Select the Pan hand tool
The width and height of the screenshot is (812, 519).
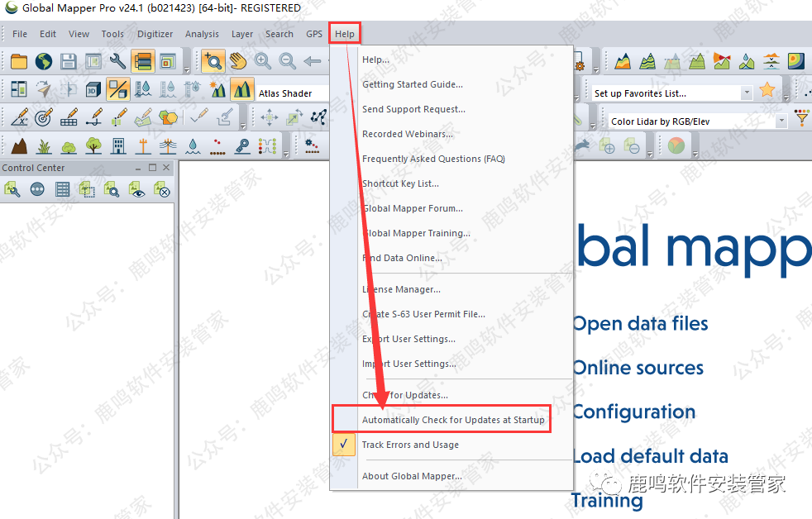click(x=238, y=61)
